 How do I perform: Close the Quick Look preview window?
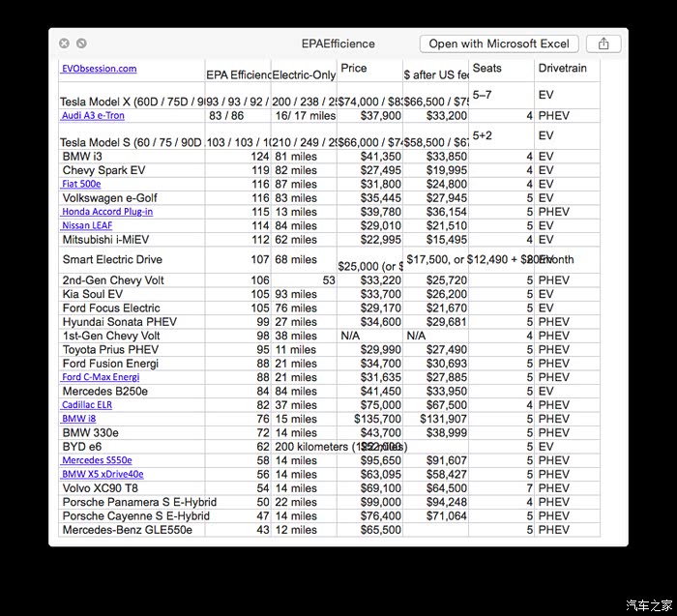pos(64,44)
